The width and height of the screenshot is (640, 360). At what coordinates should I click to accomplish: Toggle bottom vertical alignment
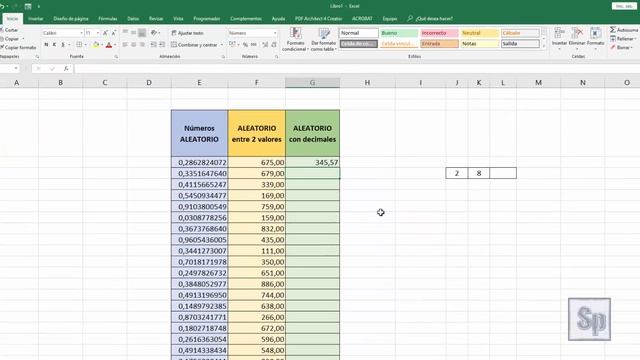click(142, 33)
